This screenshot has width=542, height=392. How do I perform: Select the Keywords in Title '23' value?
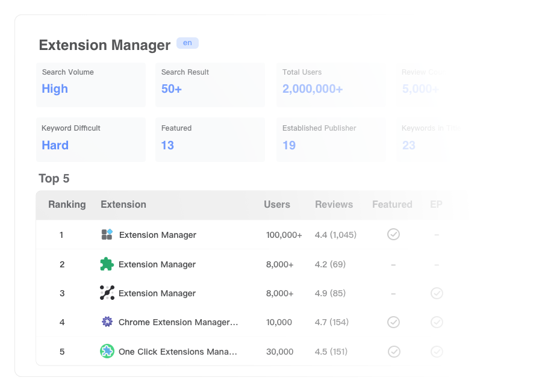coord(408,145)
